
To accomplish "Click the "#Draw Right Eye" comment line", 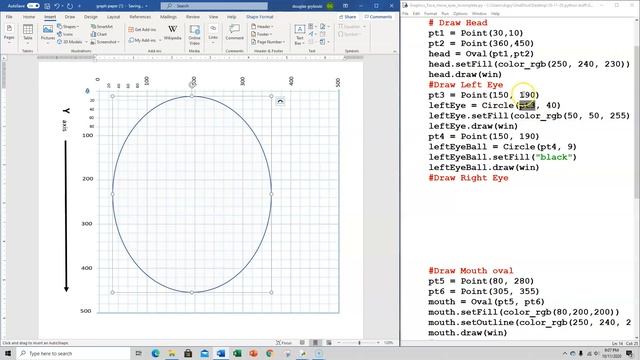I will (x=468, y=178).
